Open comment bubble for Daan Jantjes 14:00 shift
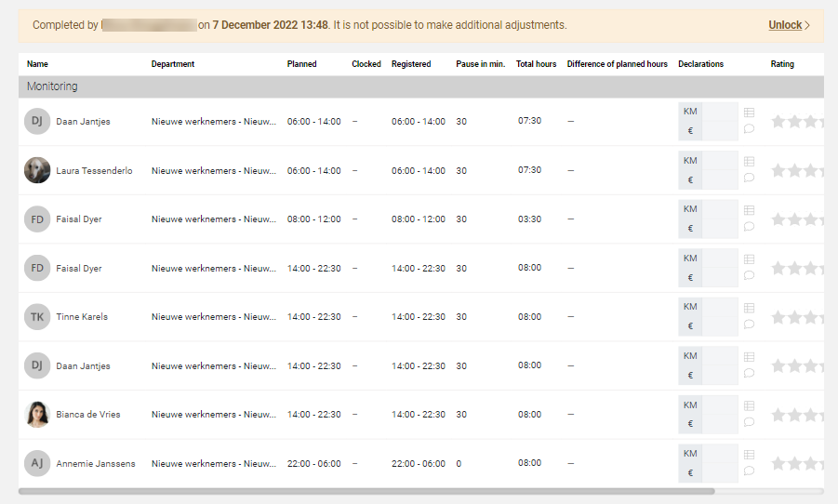 point(750,373)
